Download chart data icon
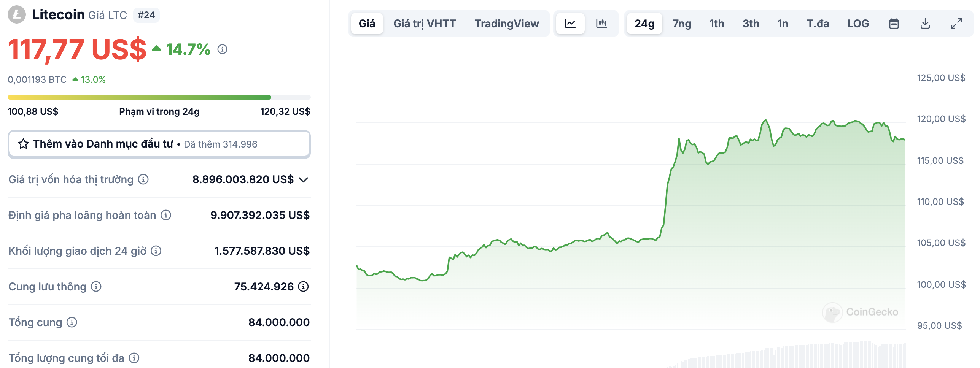980x368 pixels. tap(925, 24)
